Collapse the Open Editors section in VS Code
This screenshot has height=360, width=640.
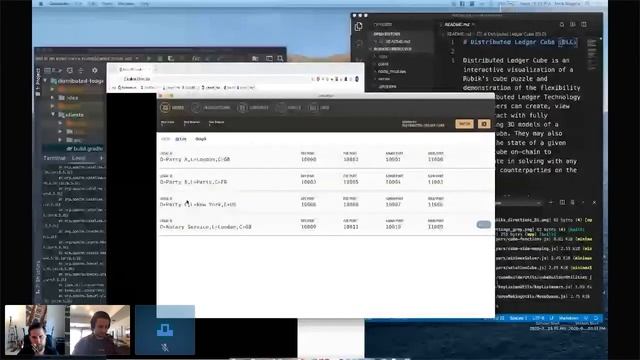(387, 34)
